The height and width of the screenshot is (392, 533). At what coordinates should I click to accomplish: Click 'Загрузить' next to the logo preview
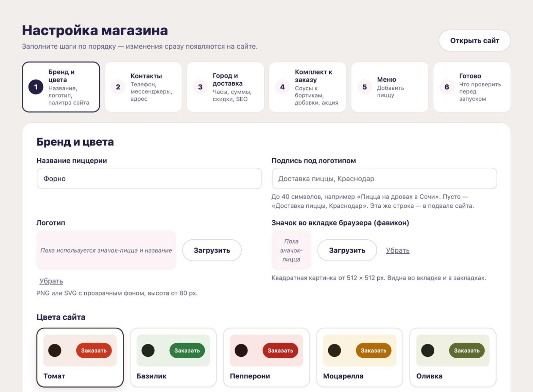click(212, 250)
